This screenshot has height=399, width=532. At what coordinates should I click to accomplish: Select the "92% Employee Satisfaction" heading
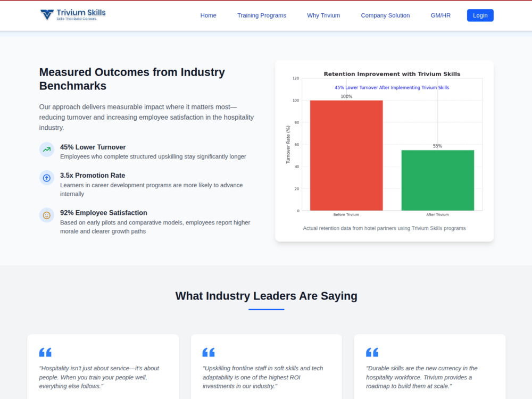104,213
